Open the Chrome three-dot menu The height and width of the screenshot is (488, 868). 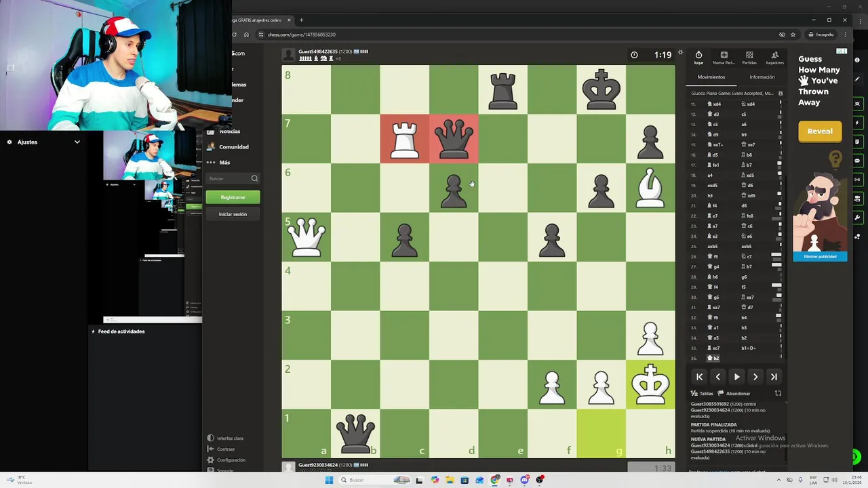click(x=845, y=35)
